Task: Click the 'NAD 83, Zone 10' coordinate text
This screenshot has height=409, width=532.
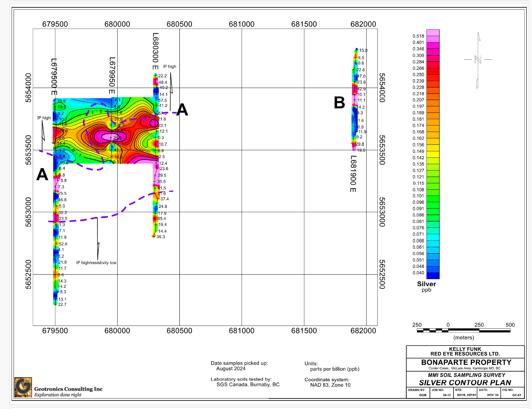Action: click(330, 385)
